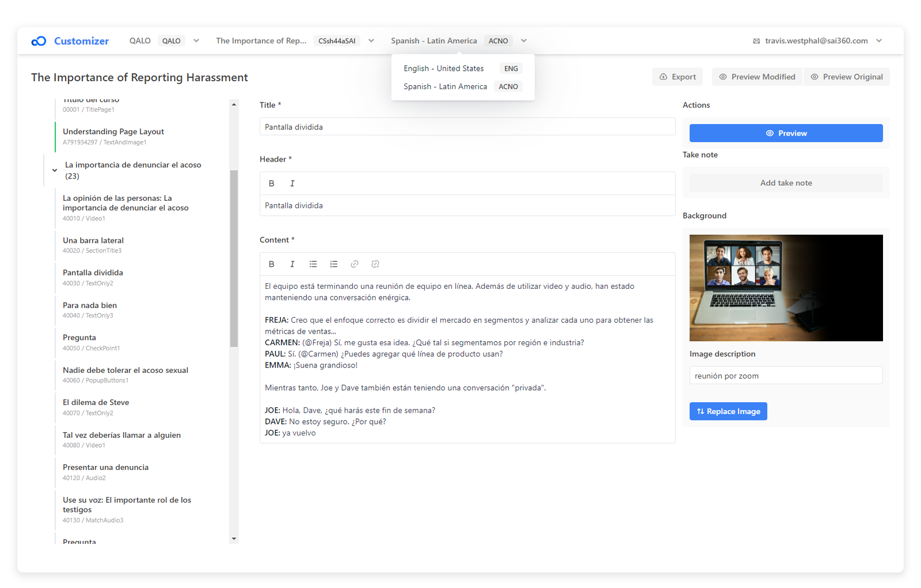
Task: Select Presentar una denuncia page
Action: [x=138, y=472]
